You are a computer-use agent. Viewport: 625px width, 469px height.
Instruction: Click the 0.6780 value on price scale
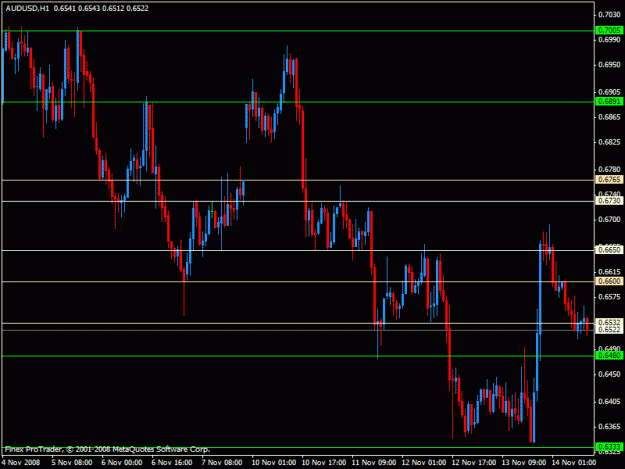tap(609, 170)
